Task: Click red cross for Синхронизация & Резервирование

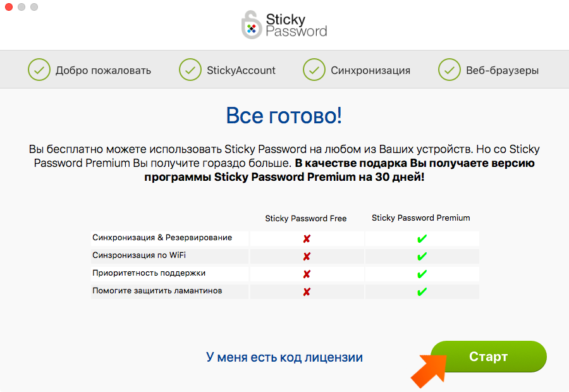Action: (x=307, y=238)
